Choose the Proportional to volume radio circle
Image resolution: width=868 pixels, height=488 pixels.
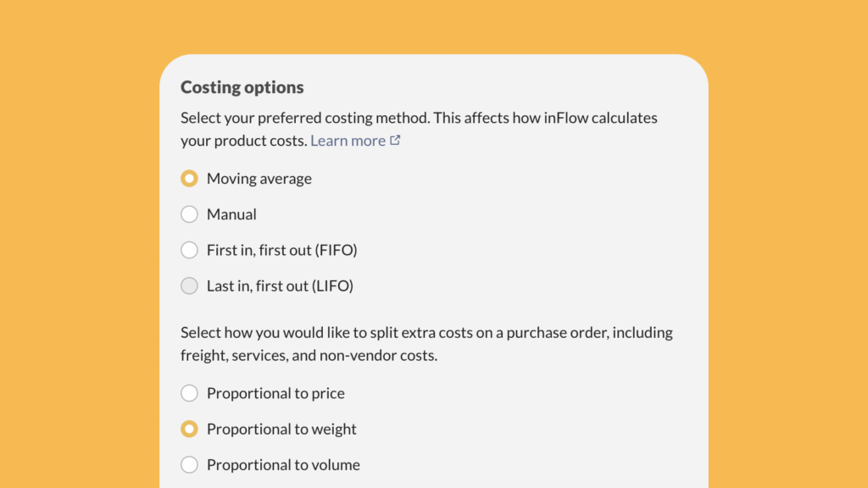pos(189,464)
